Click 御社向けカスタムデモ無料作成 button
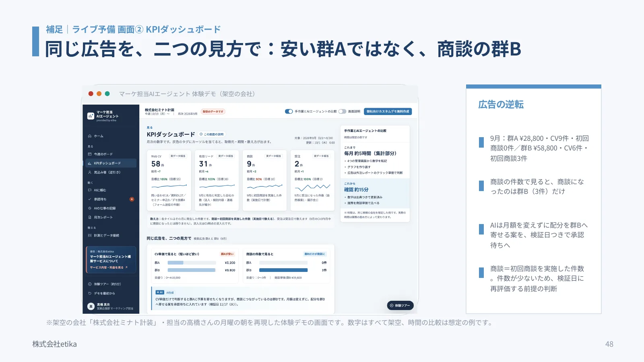644x362 pixels. 388,111
